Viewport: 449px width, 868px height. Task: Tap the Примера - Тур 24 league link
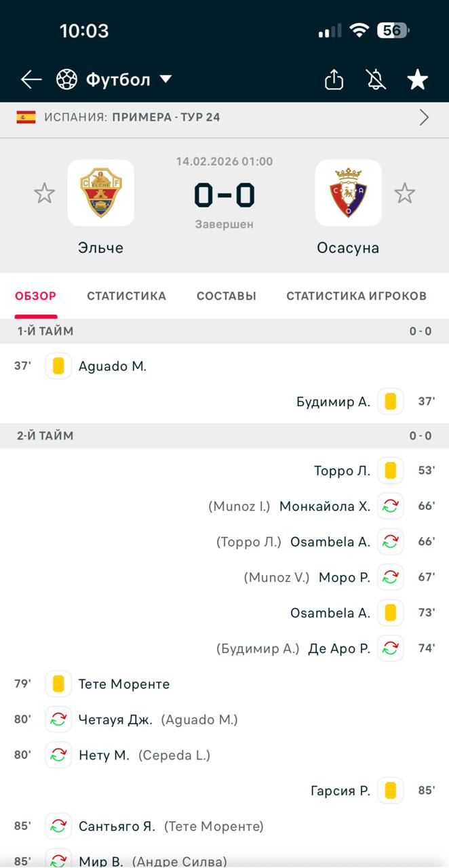click(166, 117)
